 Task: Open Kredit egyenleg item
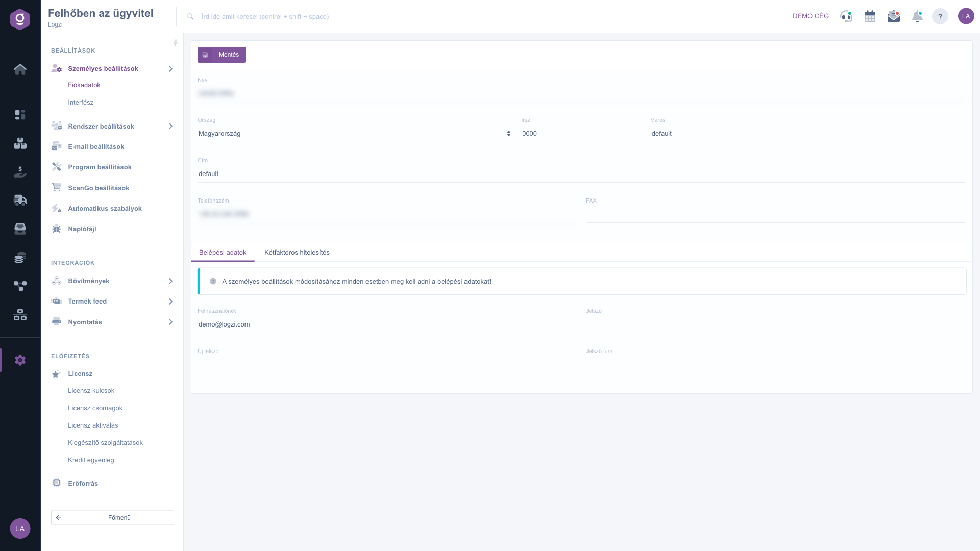tap(91, 460)
